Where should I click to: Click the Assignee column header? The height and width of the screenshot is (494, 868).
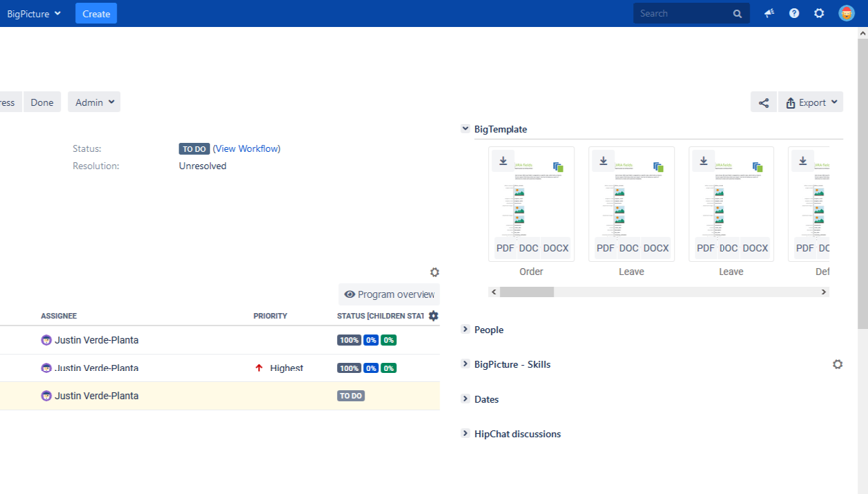point(59,316)
